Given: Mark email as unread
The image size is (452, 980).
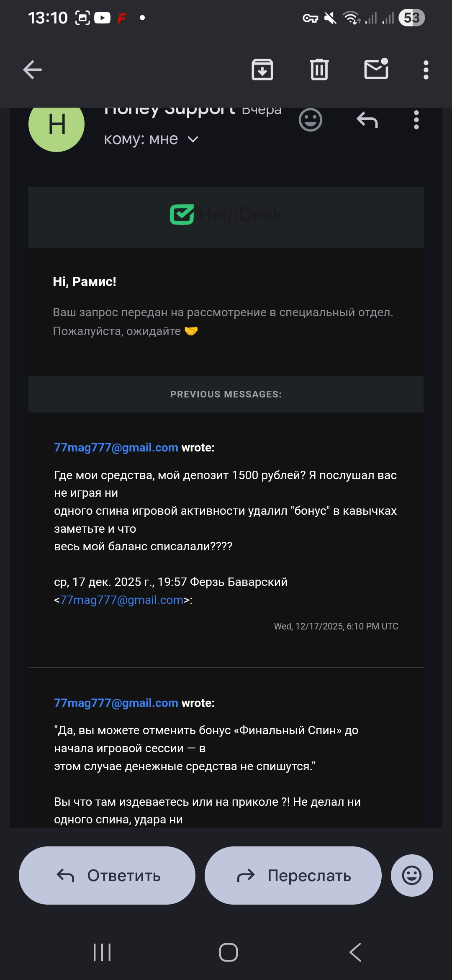Looking at the screenshot, I should coord(376,69).
